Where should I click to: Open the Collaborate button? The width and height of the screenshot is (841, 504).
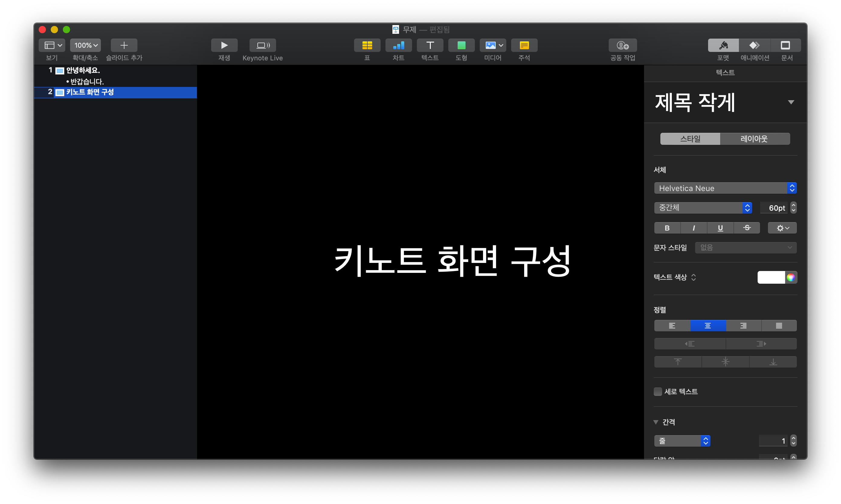tap(622, 45)
